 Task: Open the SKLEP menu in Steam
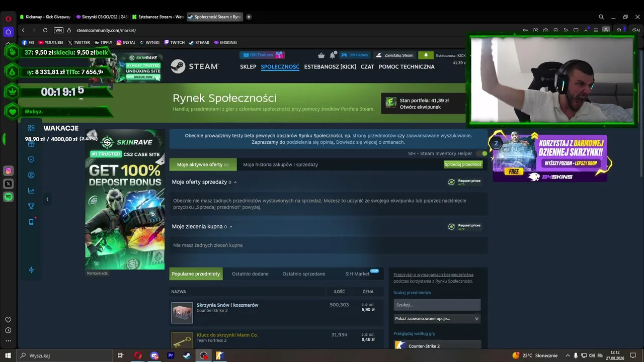click(248, 67)
